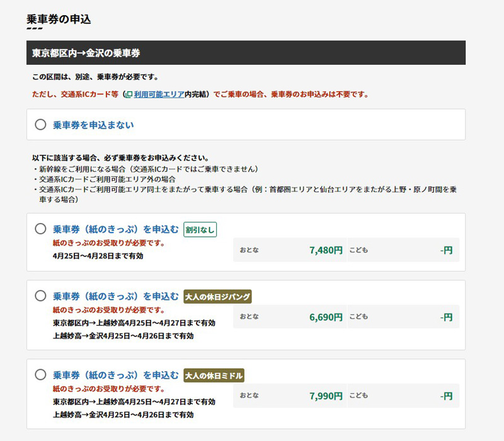Click 交通系ICカードご利用可能エリア外の場合 bullet line
This screenshot has width=504, height=441.
tap(105, 180)
